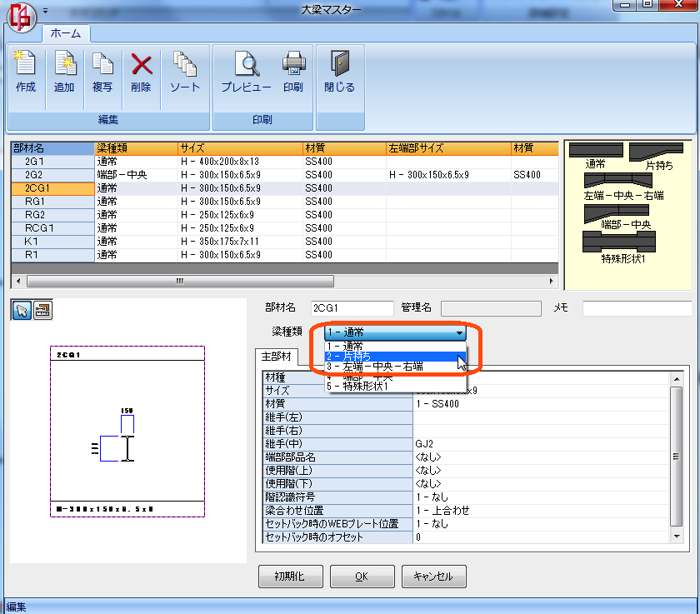
Task: Click the table horizontal scrollbar thumb
Action: (x=180, y=281)
